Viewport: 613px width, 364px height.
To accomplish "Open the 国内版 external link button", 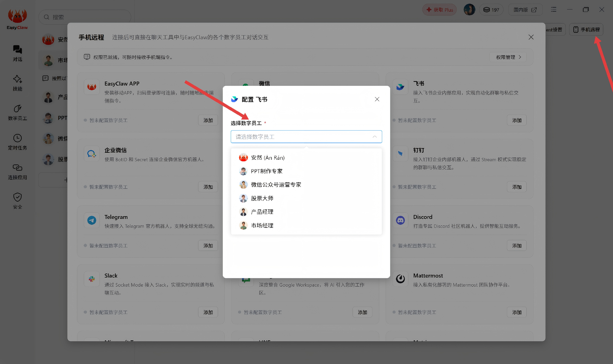I will coord(525,10).
